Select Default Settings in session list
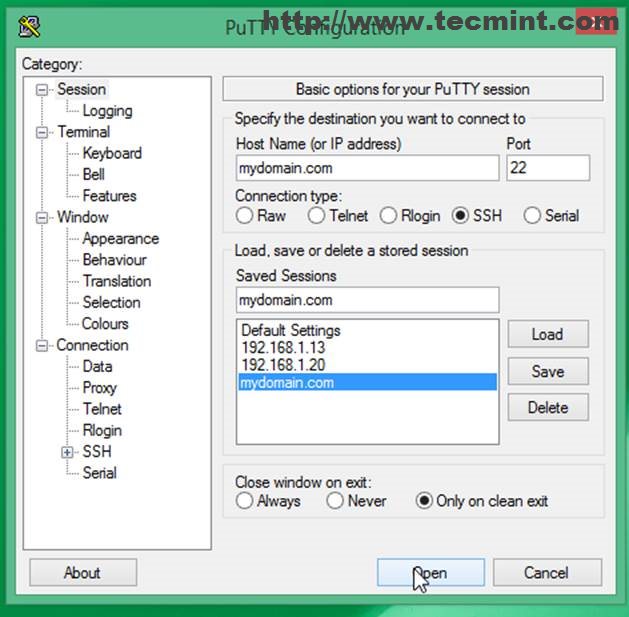The height and width of the screenshot is (617, 629). click(367, 331)
